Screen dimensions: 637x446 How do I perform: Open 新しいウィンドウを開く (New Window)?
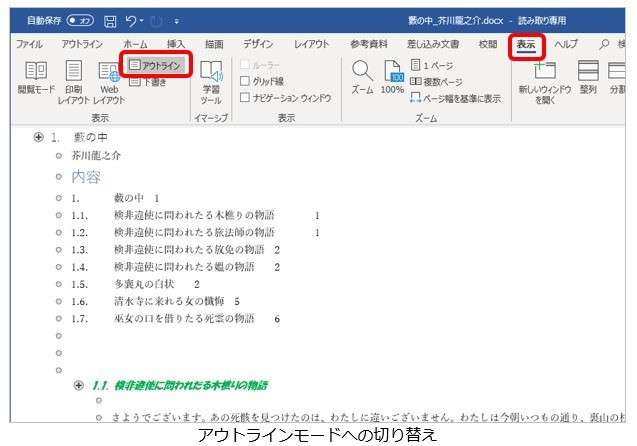[x=544, y=81]
